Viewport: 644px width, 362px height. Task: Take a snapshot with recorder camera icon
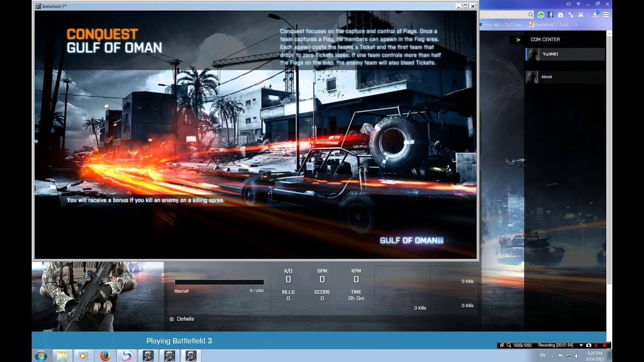(x=589, y=345)
